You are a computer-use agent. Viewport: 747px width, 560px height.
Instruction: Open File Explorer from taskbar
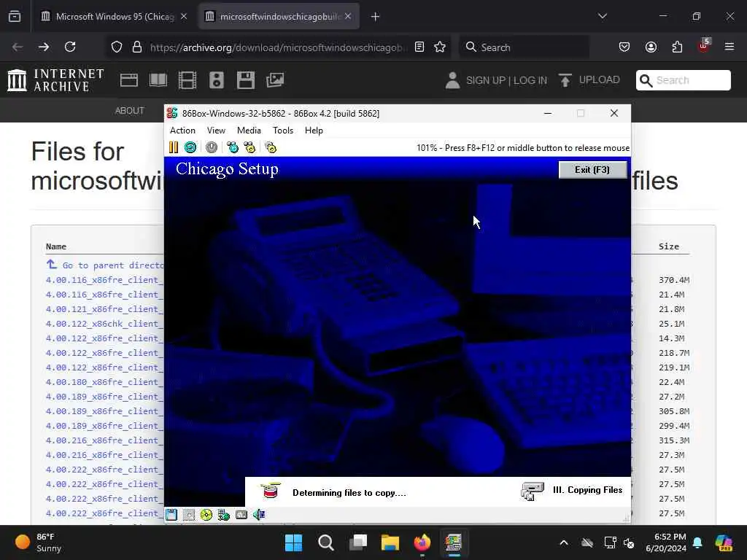coord(390,542)
